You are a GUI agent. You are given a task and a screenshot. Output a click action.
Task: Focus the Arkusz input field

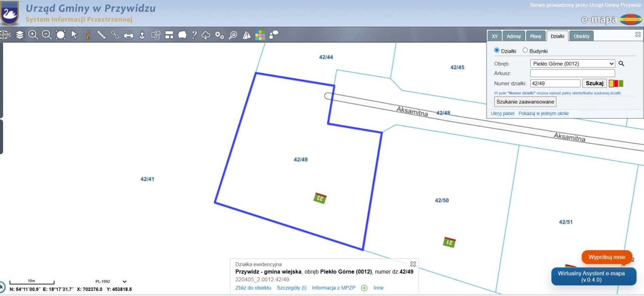click(573, 73)
